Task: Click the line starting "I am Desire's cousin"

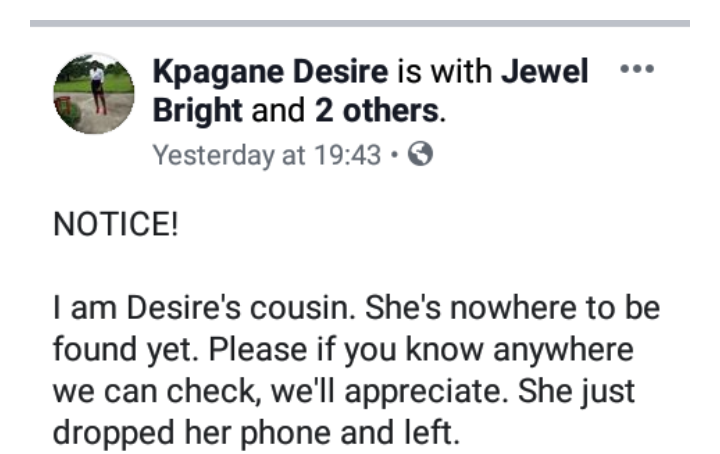Action: pos(355,308)
